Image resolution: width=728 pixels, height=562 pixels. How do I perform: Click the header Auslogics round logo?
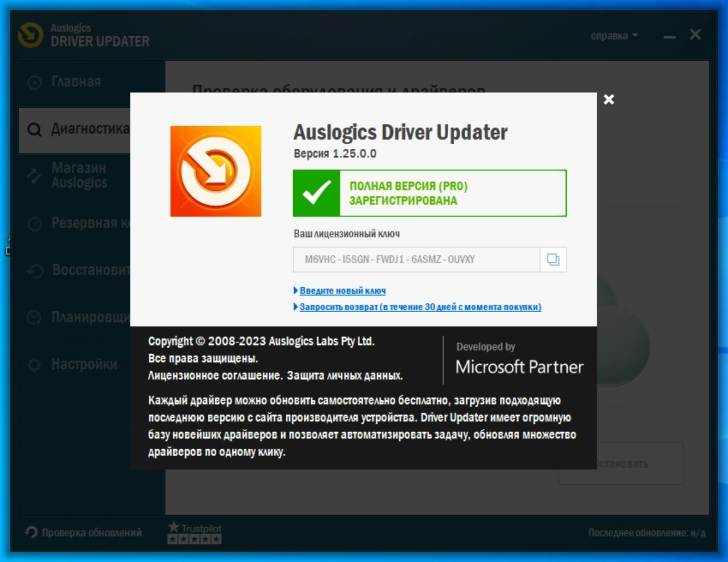[31, 35]
